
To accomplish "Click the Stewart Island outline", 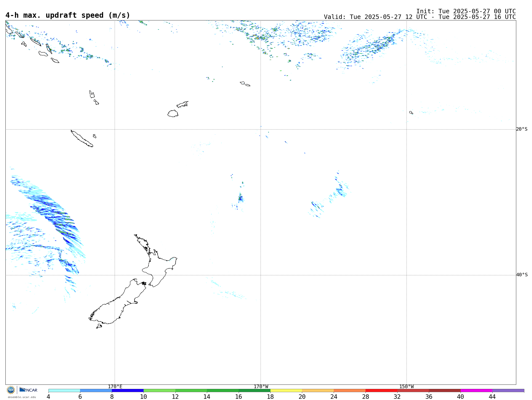I will pos(99,326).
